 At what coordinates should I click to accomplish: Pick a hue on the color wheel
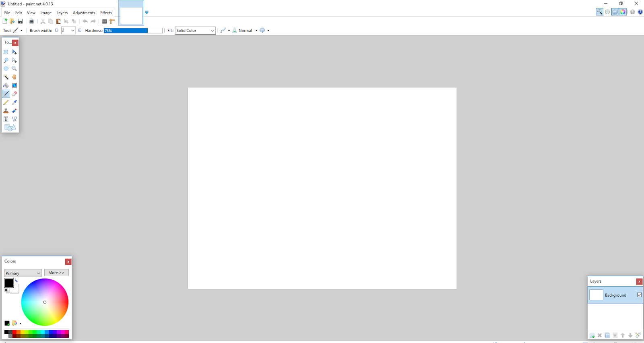(x=45, y=302)
